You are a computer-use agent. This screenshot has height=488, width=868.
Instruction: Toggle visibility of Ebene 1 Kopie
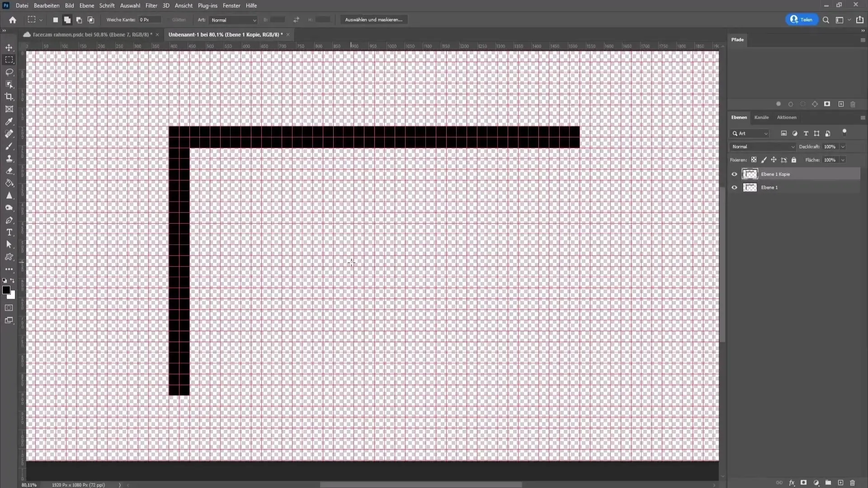click(735, 174)
